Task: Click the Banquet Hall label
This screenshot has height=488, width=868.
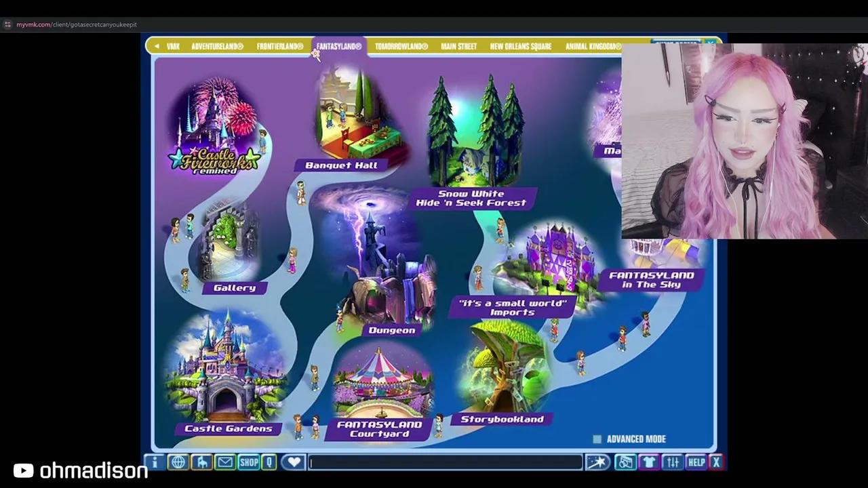Action: 341,165
